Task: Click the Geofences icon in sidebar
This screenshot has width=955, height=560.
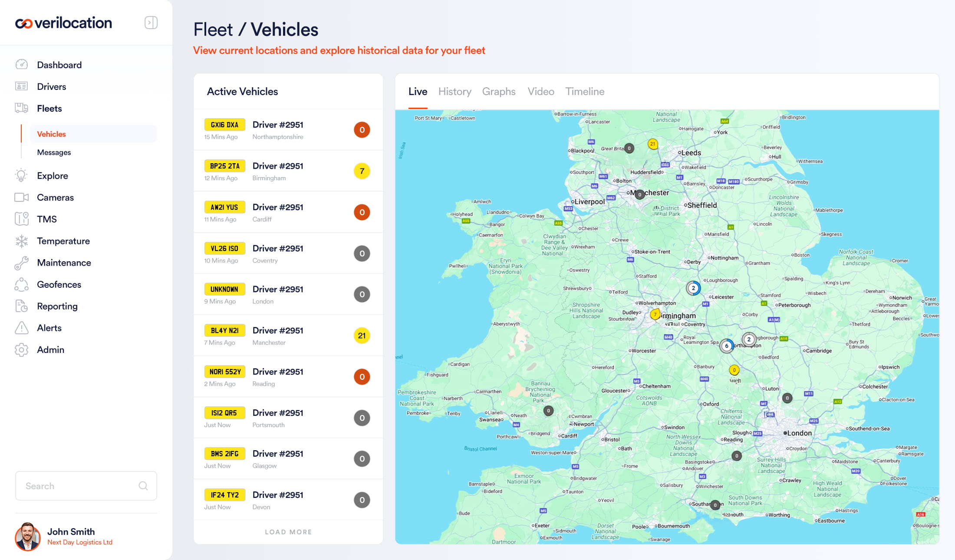Action: click(21, 284)
